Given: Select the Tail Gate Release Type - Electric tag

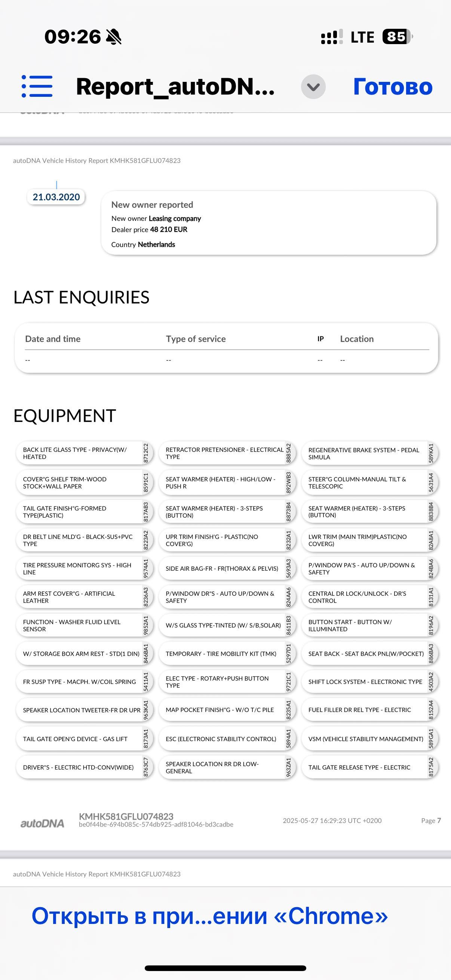Looking at the screenshot, I should click(369, 767).
